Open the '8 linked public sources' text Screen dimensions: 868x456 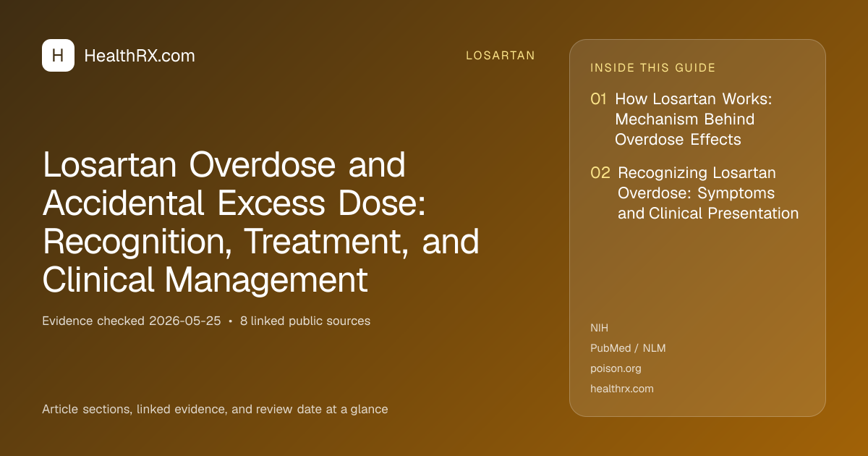pos(305,321)
